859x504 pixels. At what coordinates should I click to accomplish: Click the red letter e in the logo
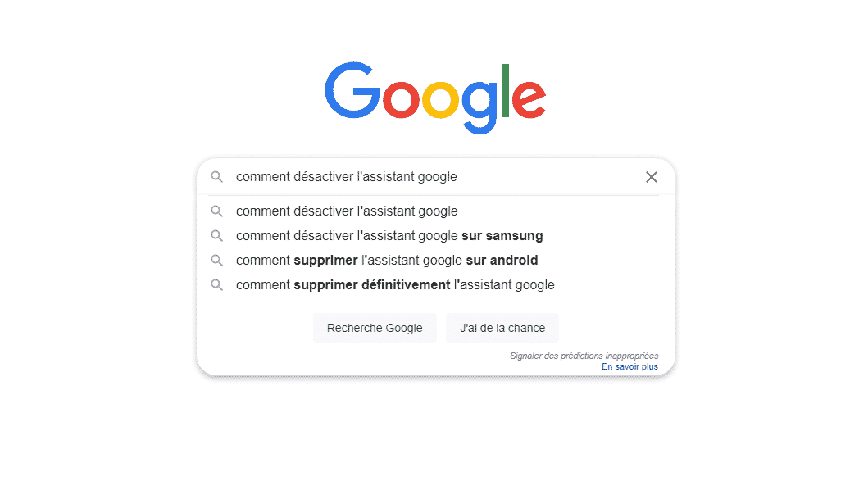tap(529, 99)
